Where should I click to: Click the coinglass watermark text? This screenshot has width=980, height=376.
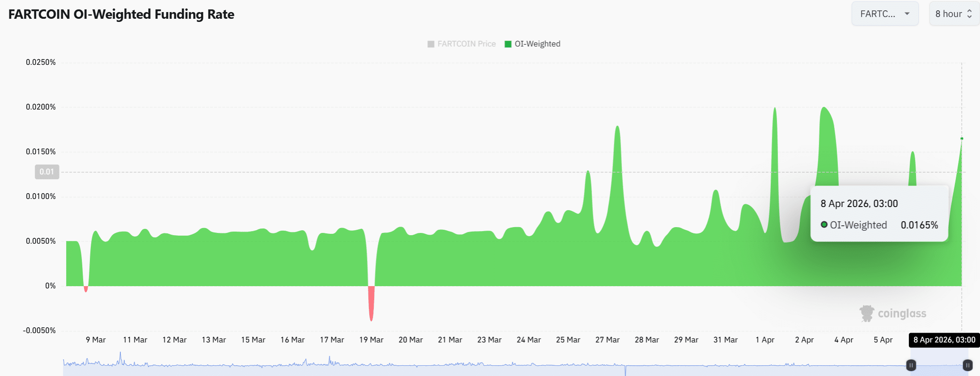click(x=902, y=313)
